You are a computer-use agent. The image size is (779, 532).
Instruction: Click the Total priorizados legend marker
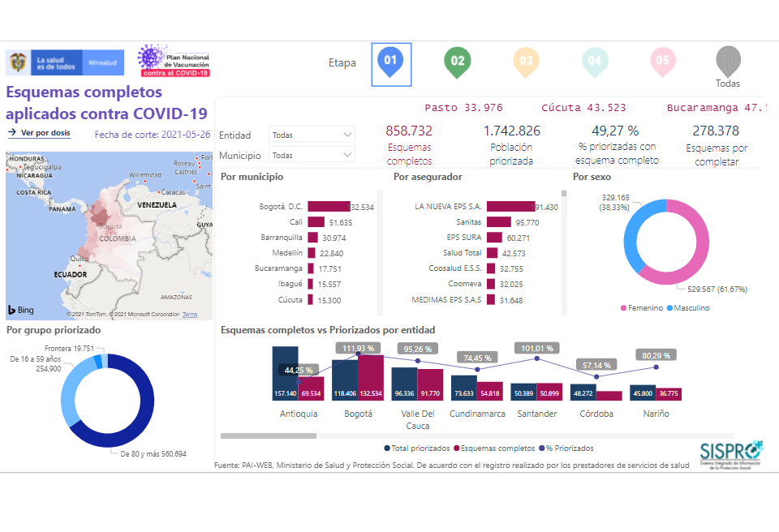tap(387, 448)
